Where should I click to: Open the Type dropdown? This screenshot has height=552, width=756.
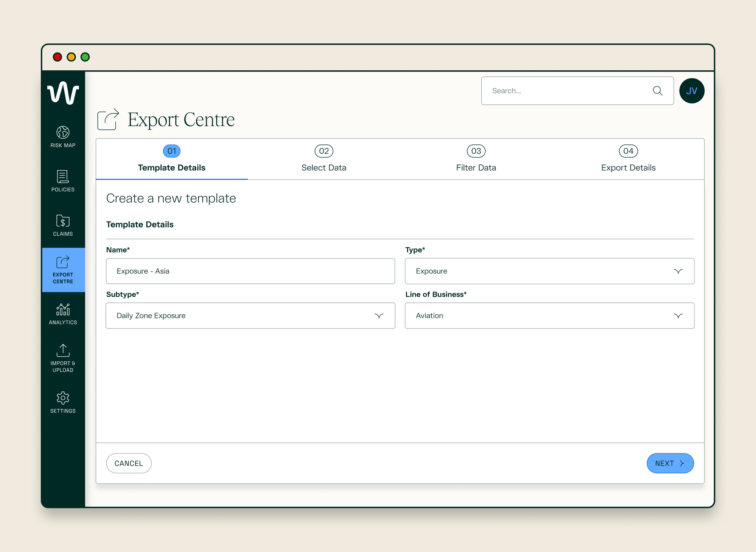(550, 271)
